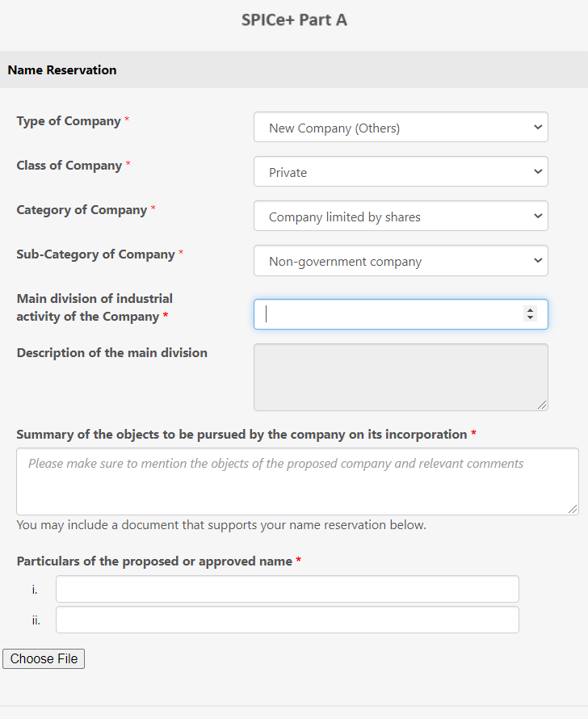This screenshot has width=588, height=719.
Task: Click resize handle of Description of main division box
Action: coord(543,406)
